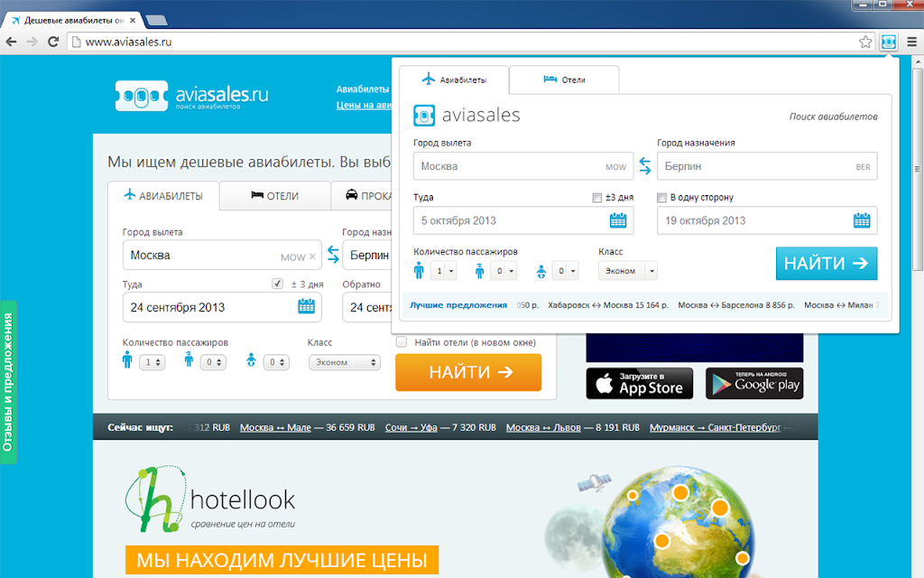The width and height of the screenshot is (924, 578).
Task: Select АВИАБИЛЕТЫ tab on main page
Action: [163, 196]
